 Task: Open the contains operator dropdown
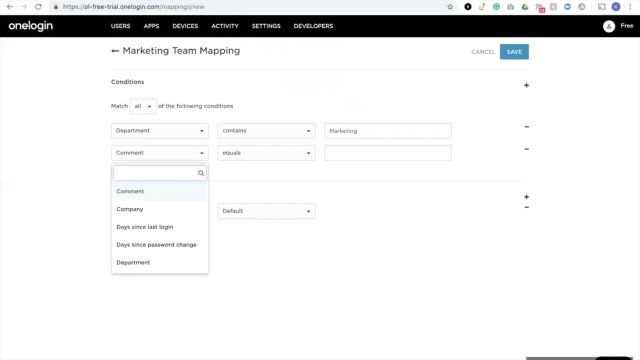point(267,131)
